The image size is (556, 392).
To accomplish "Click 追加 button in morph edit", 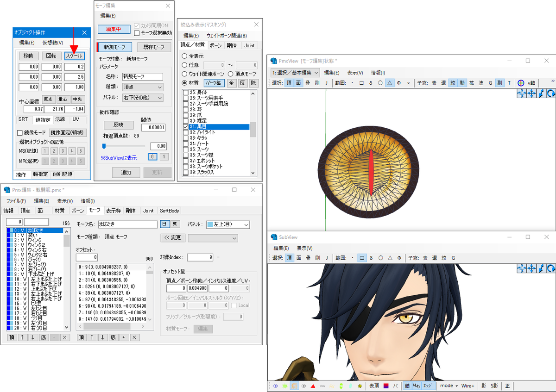I will (126, 172).
